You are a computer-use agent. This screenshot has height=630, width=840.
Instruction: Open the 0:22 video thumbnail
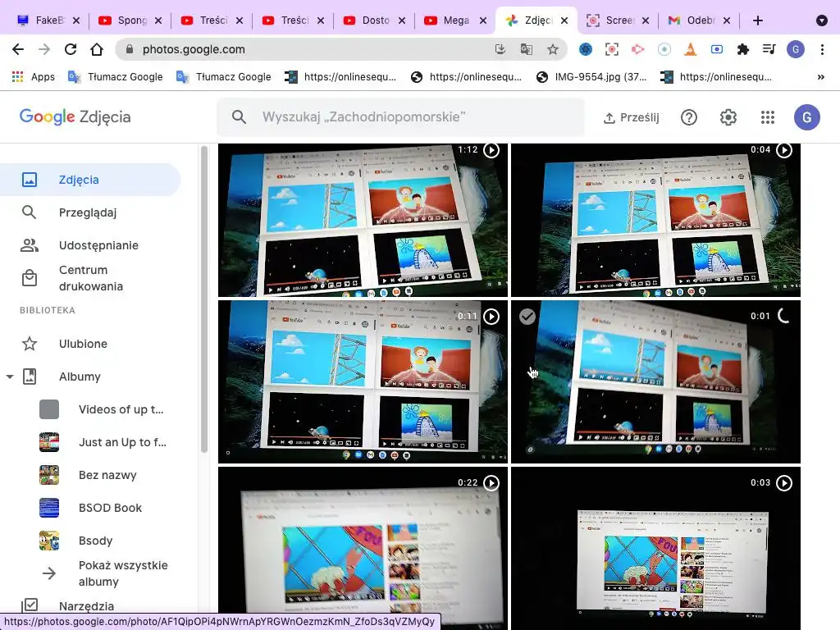pyautogui.click(x=363, y=547)
